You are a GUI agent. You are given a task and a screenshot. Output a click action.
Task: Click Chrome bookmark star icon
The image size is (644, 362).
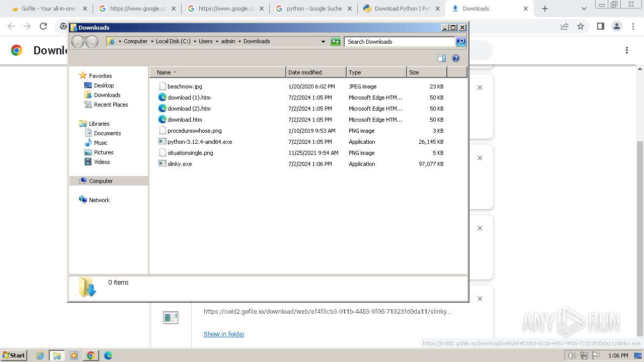coord(581,26)
